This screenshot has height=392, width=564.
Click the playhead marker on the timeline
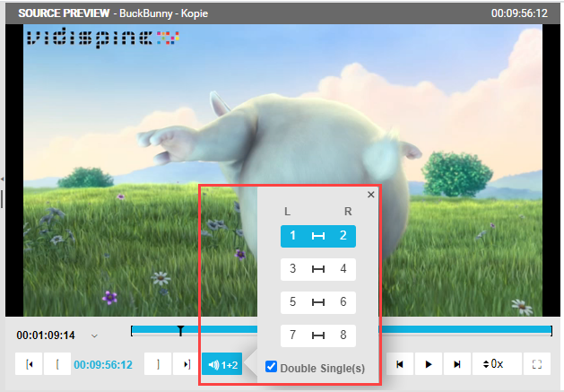click(x=180, y=330)
